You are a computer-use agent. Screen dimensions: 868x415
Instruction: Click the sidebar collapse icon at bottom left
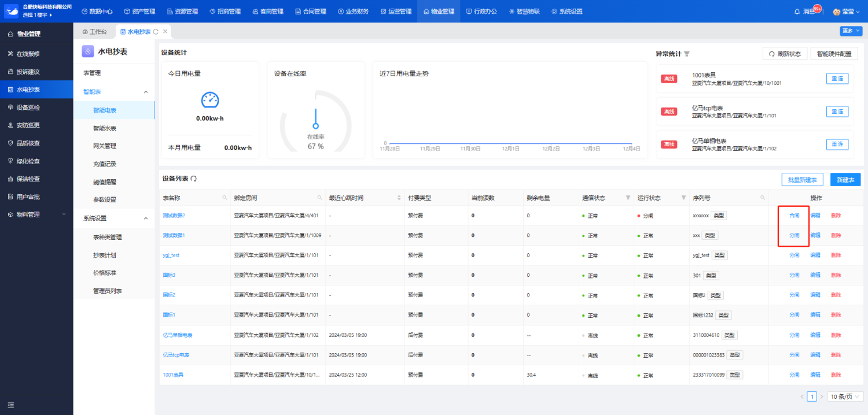[x=10, y=405]
